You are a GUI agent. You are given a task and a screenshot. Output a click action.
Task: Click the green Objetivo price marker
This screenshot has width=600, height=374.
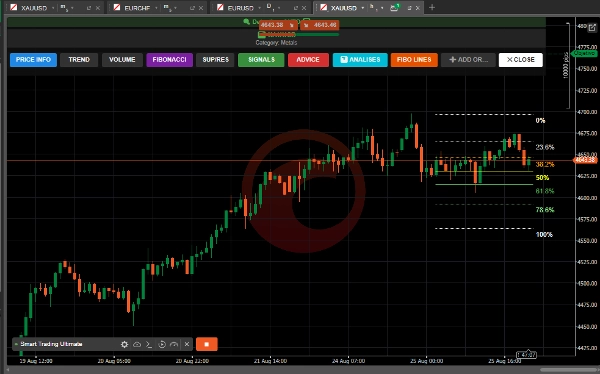click(x=584, y=54)
